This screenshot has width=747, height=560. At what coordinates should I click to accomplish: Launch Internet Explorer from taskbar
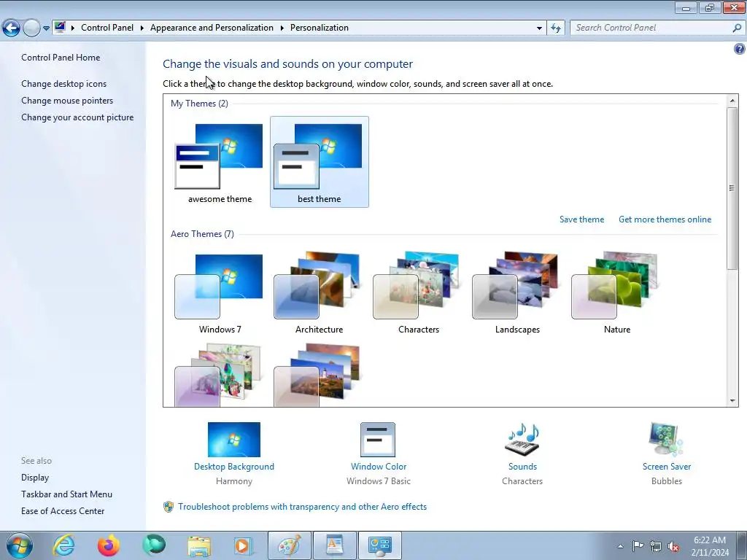point(64,545)
